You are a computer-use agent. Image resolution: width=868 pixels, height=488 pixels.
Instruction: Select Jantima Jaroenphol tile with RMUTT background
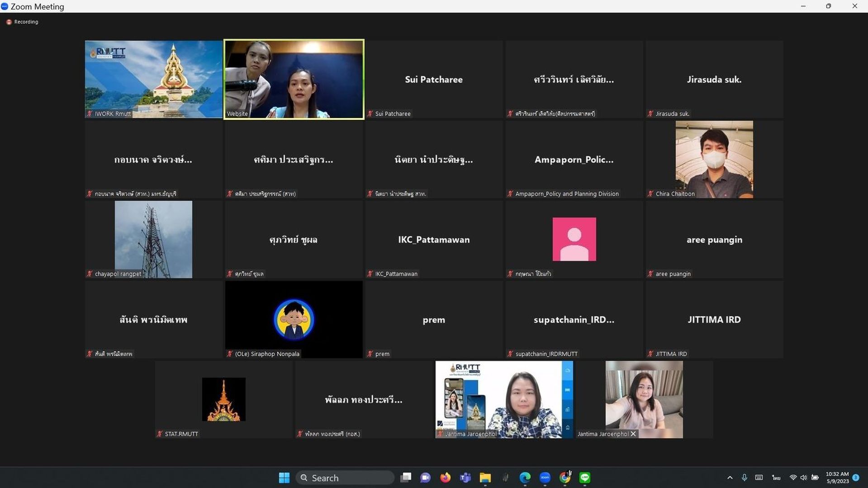[x=504, y=399]
